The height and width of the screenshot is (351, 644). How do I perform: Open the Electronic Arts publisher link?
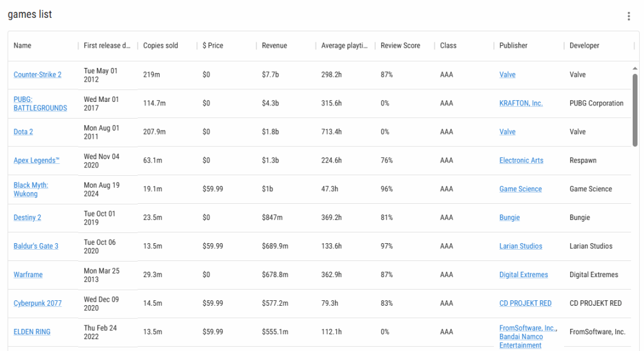pos(521,160)
